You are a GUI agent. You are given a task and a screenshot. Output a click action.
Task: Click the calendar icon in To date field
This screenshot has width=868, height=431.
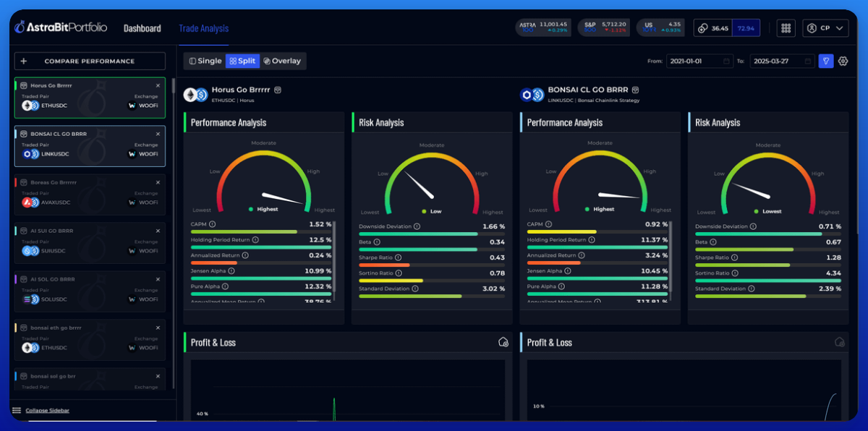pyautogui.click(x=807, y=61)
